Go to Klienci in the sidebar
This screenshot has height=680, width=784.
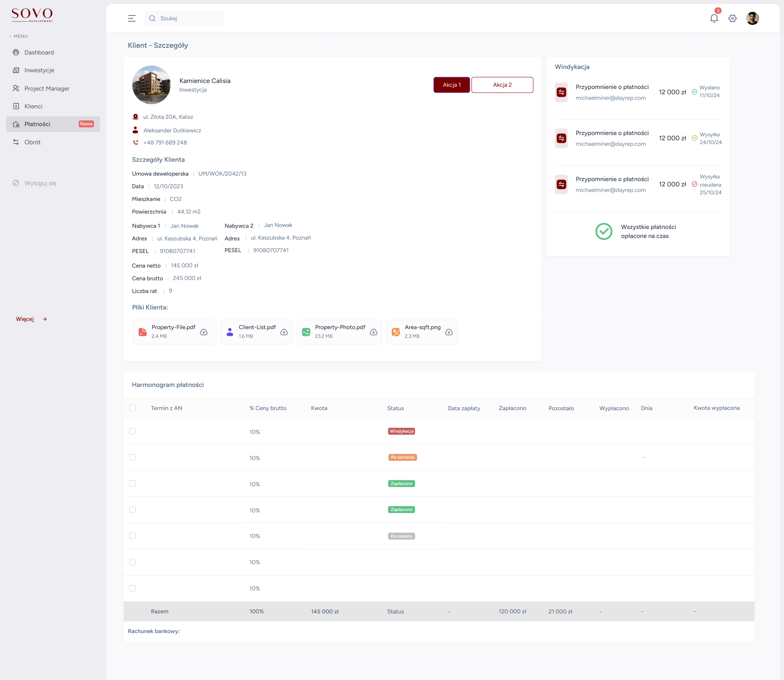(33, 106)
